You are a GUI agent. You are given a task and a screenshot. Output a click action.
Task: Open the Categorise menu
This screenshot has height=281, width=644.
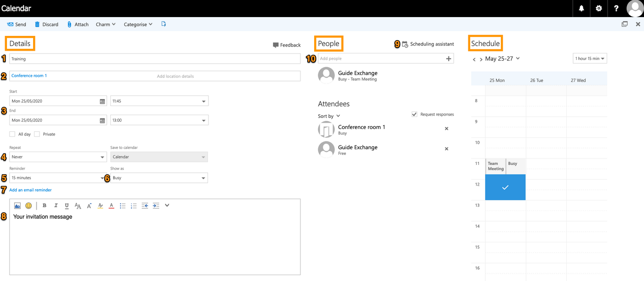[138, 24]
